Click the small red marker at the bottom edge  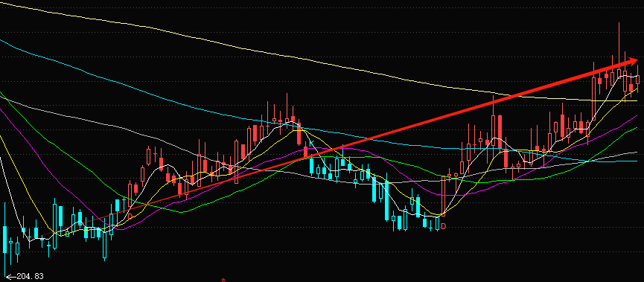[223, 280]
